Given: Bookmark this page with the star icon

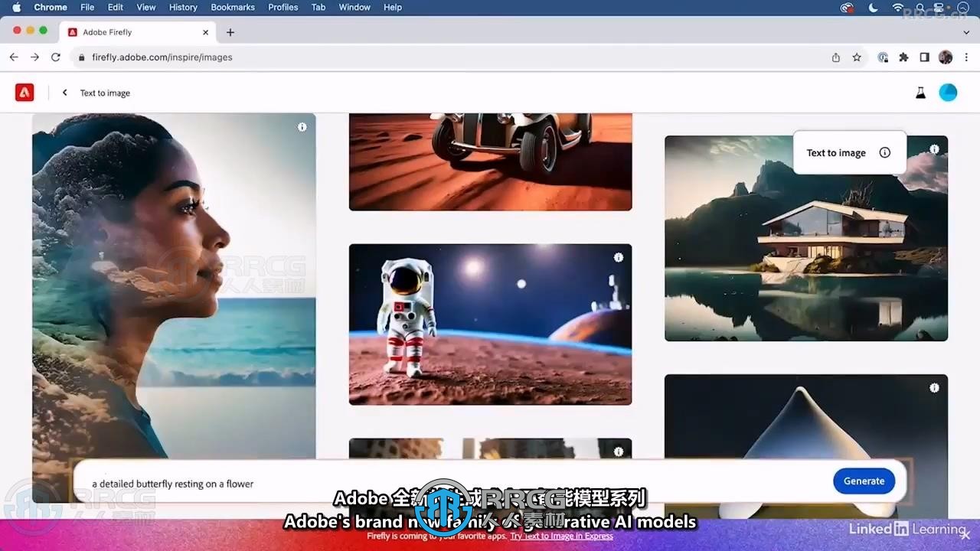Looking at the screenshot, I should tap(857, 57).
